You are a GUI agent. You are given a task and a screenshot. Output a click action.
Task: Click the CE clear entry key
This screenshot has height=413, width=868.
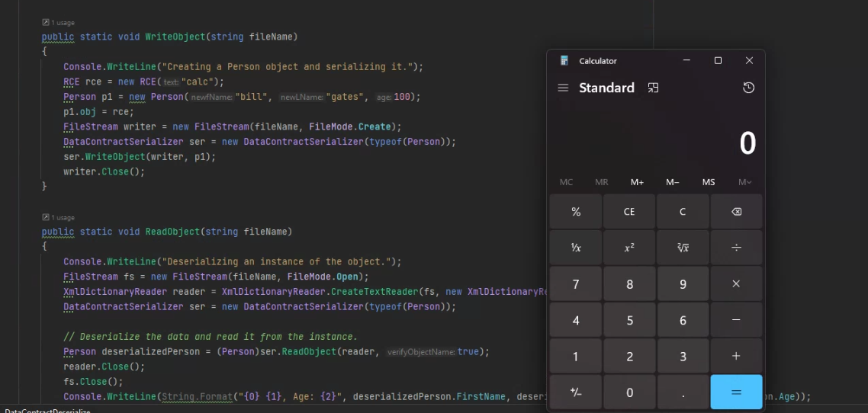click(x=629, y=212)
